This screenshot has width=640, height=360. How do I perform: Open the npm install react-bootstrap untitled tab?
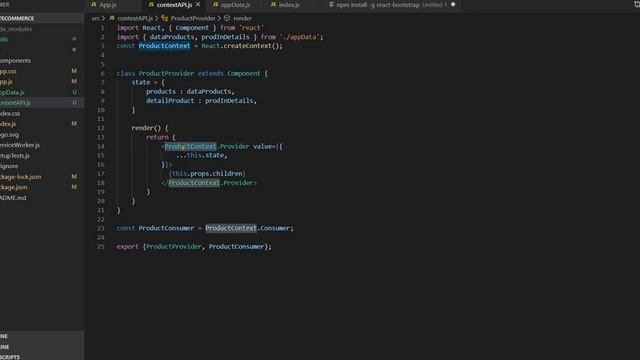click(x=392, y=5)
